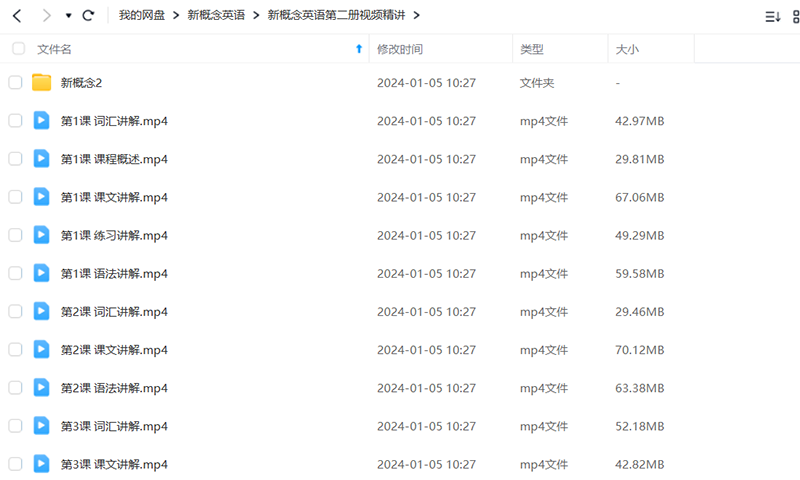
Task: Select file name 第2课 语法讲解.mp4
Action: click(x=114, y=389)
